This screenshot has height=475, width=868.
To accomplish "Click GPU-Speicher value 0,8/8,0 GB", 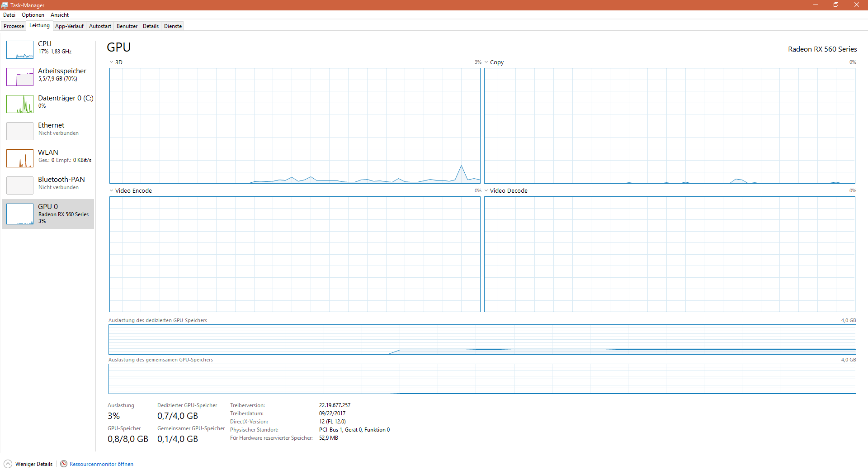I will point(128,439).
